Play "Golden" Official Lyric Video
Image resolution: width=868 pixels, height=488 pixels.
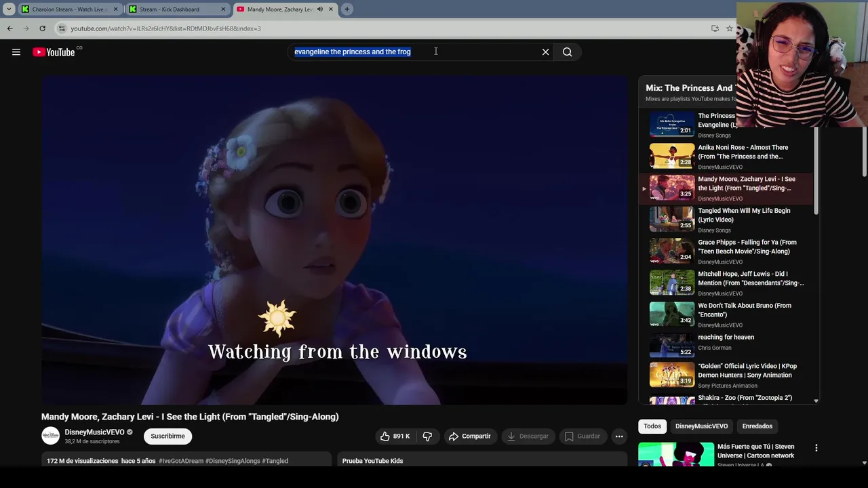[x=726, y=375]
